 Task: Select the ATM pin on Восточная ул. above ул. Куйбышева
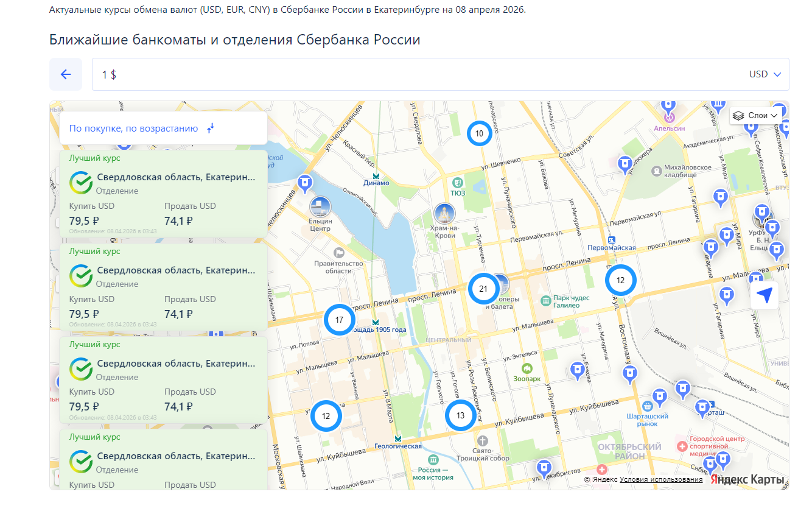pyautogui.click(x=630, y=373)
